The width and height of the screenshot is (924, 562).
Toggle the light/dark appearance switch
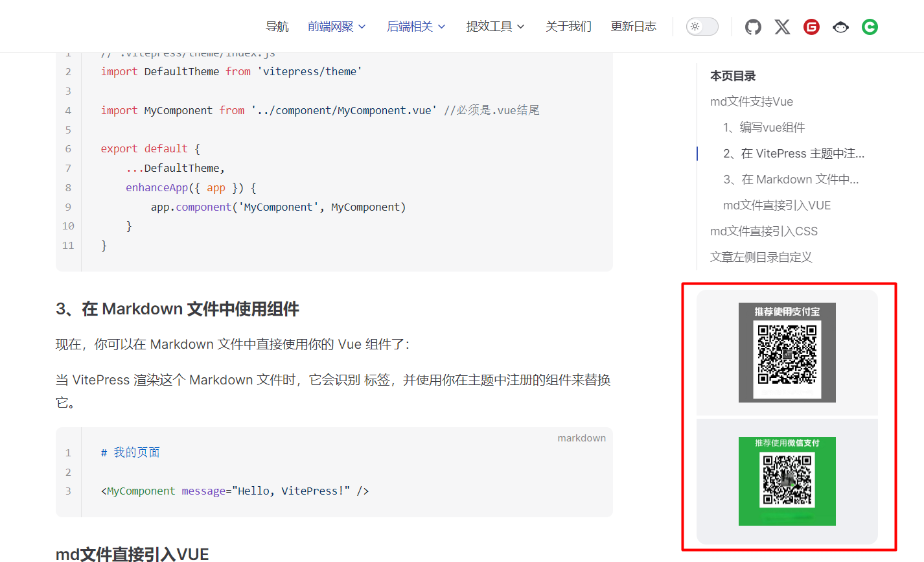[702, 27]
